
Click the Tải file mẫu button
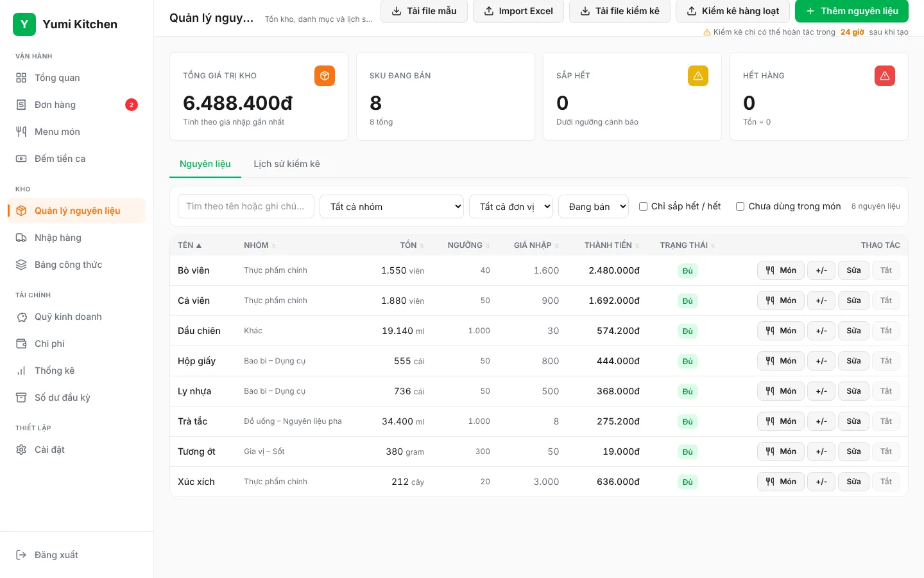424,11
